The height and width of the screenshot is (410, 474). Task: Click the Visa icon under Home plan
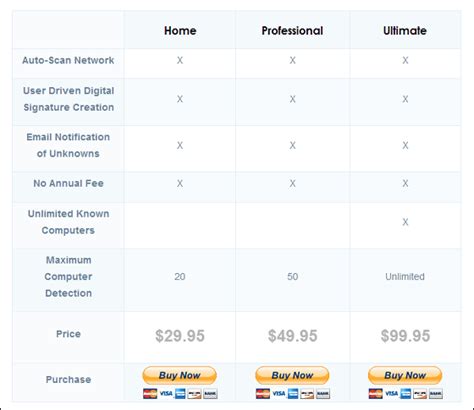[166, 394]
